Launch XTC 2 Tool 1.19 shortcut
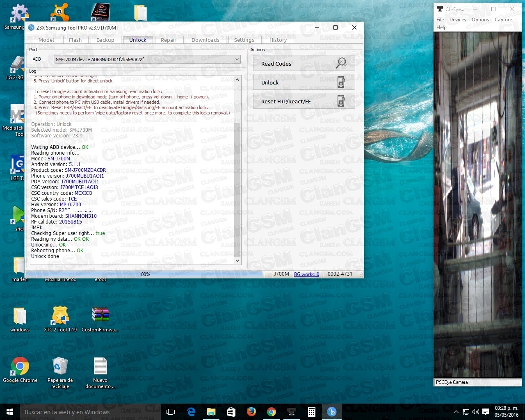Screen dimensions: 525x420 coord(60,320)
